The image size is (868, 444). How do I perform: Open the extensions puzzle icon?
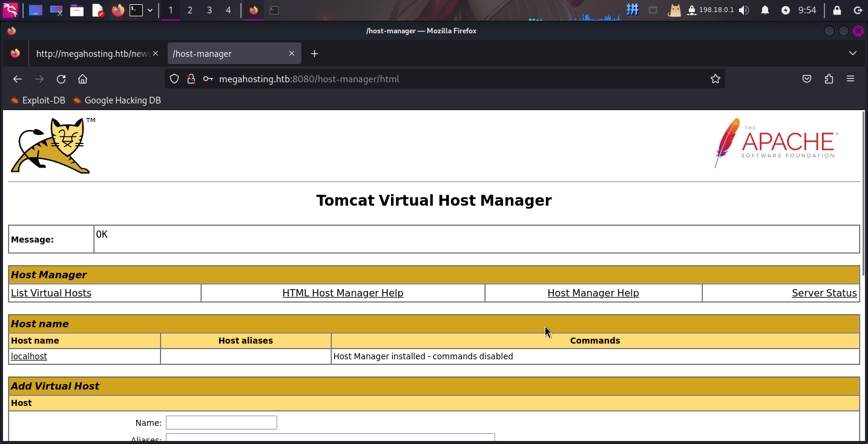(x=829, y=79)
